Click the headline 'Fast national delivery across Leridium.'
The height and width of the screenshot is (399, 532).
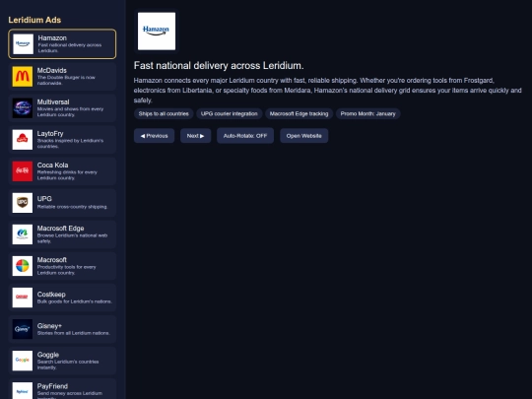(x=219, y=65)
